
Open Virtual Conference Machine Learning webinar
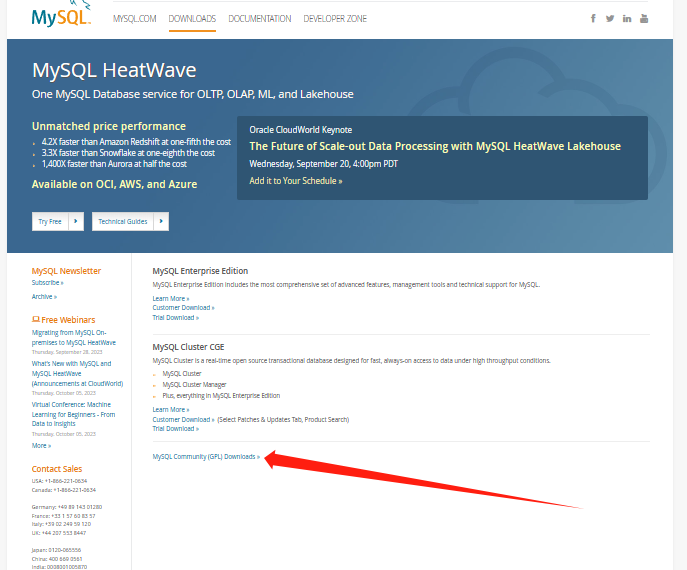74,414
